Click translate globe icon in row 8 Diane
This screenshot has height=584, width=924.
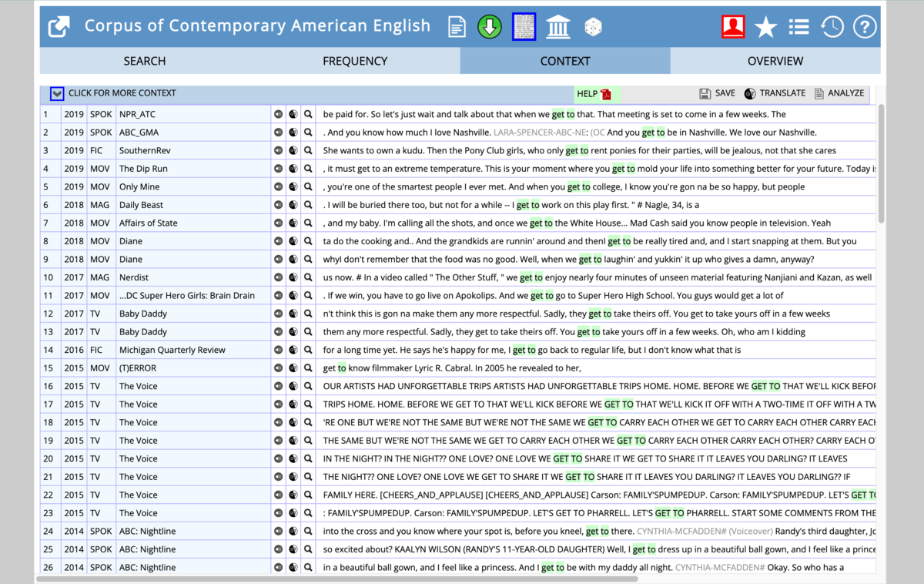293,241
